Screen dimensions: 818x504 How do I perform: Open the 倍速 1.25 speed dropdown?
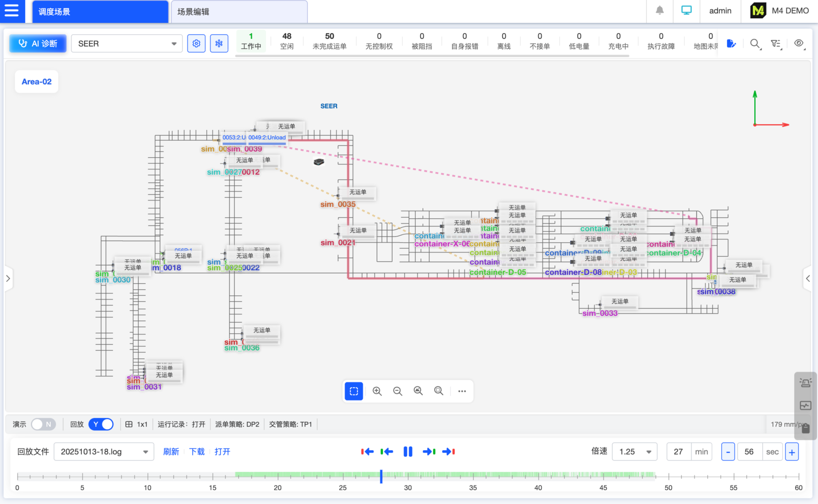point(634,452)
